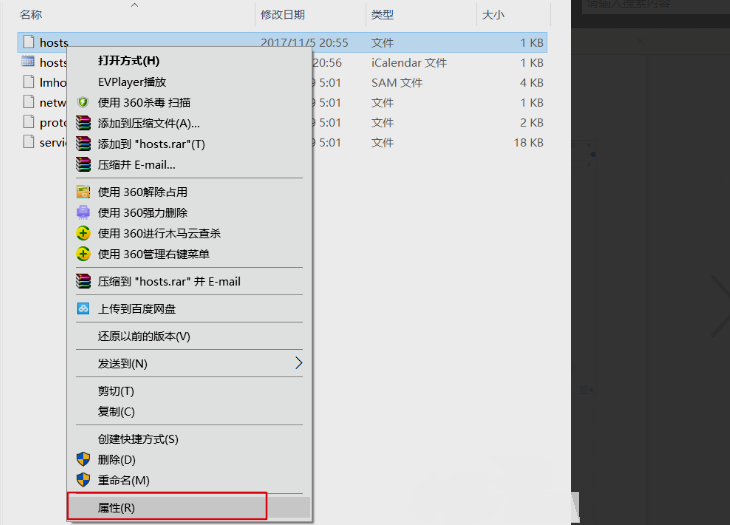Select 重命名(M) to rename hosts
The width and height of the screenshot is (730, 525).
[189, 480]
